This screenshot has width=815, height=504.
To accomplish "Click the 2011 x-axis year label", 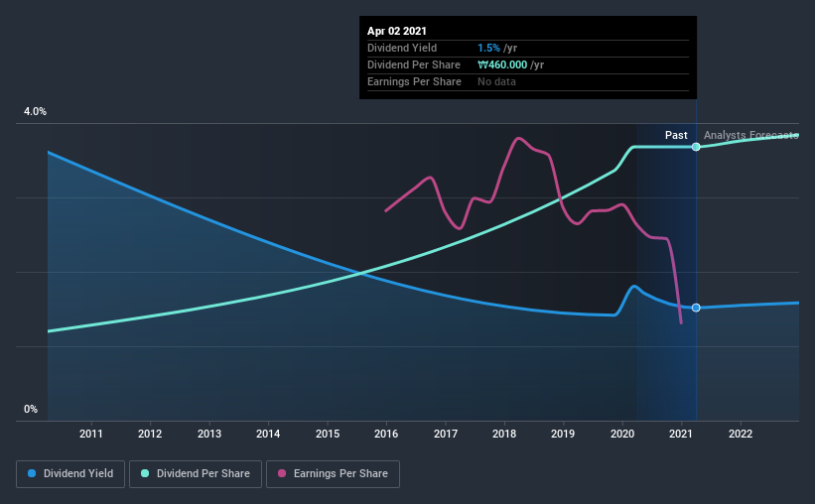I will point(91,434).
